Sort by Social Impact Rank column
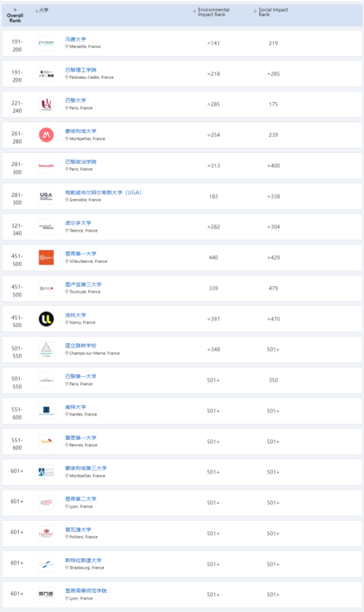This screenshot has height=612, width=364. click(x=271, y=12)
